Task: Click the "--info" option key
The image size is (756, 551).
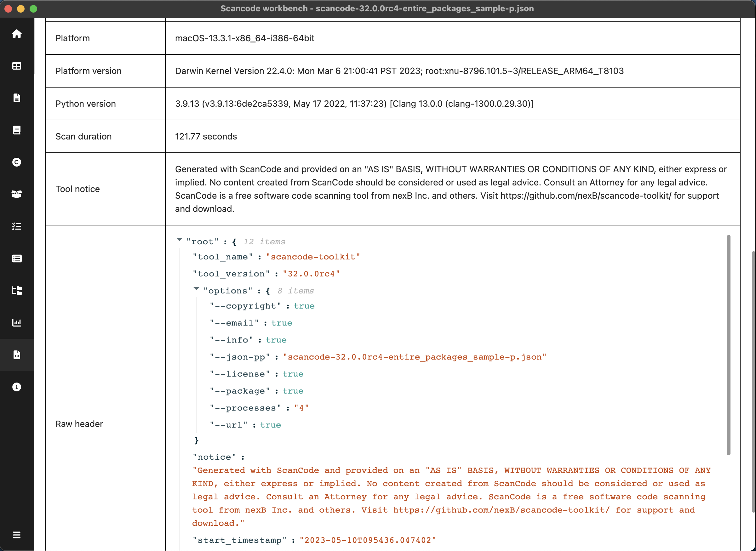Action: click(x=231, y=340)
